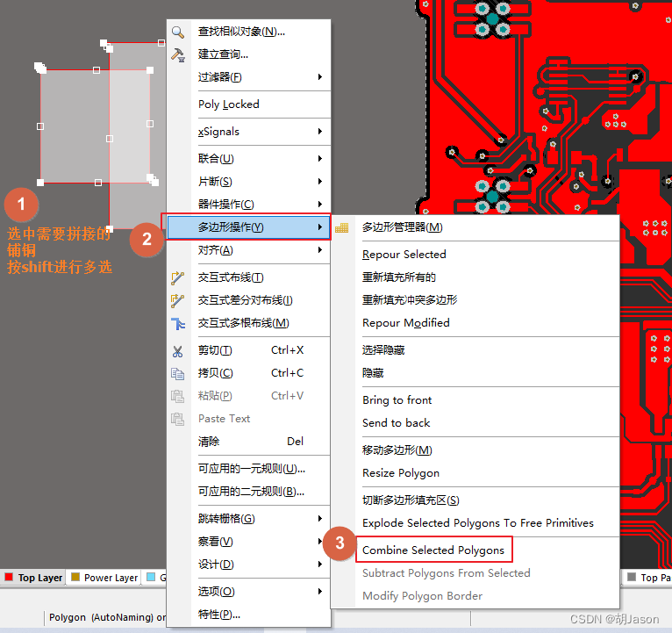Expand the 多边形操作(Y) submenu arrow

319,227
